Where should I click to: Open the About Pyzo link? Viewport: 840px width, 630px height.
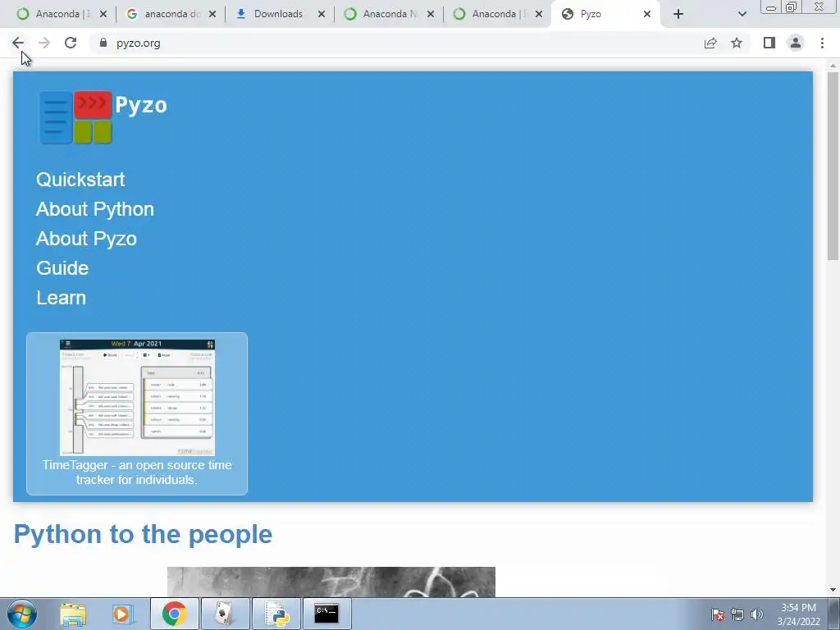coord(86,239)
